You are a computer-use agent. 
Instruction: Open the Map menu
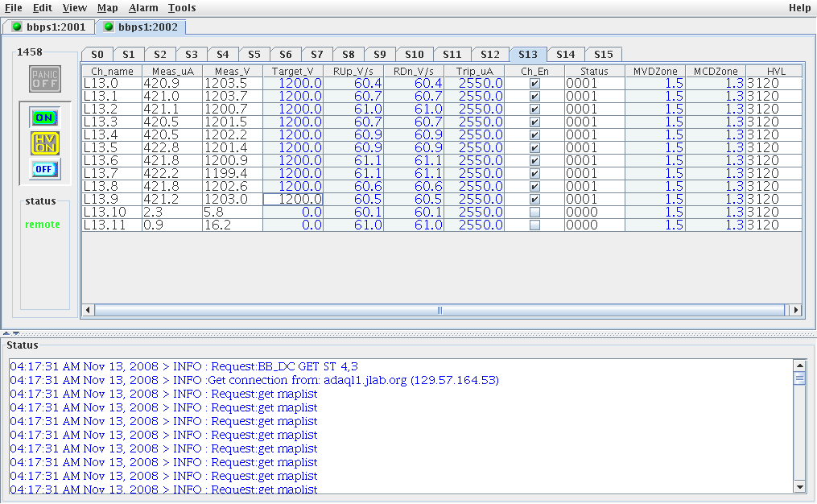pyautogui.click(x=107, y=8)
